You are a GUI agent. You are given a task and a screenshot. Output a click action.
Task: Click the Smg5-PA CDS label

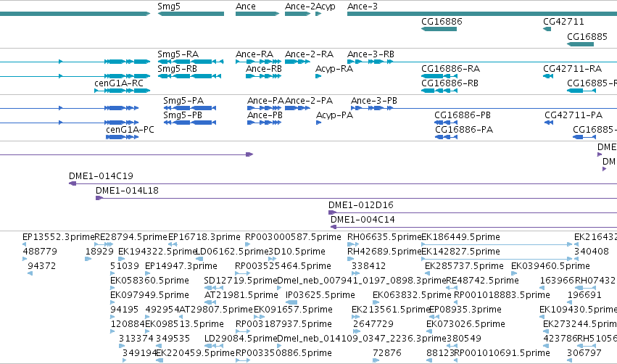[183, 101]
